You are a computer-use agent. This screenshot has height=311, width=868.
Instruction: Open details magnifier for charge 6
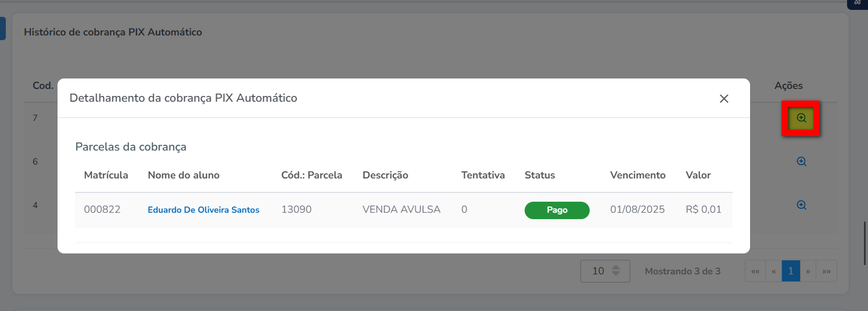click(x=801, y=162)
